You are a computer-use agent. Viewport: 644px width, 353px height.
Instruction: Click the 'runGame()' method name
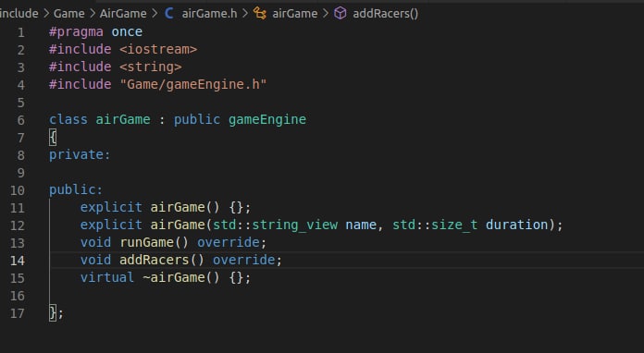154,242
